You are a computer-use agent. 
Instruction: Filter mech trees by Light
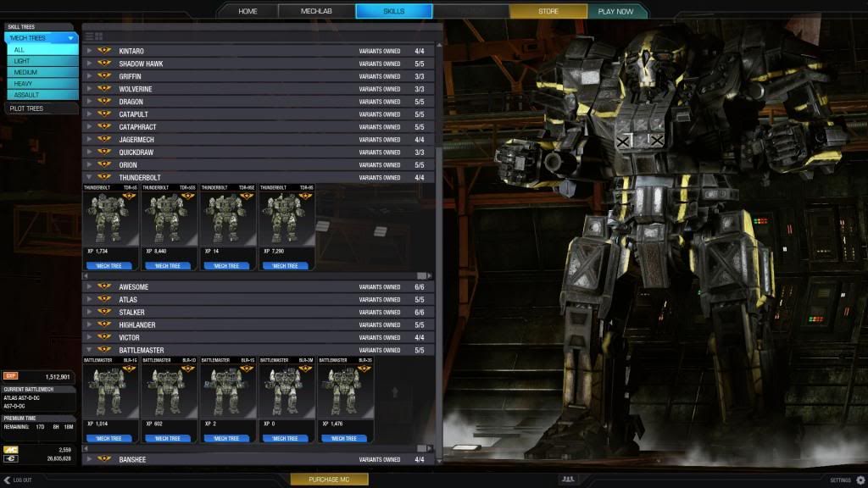pyautogui.click(x=42, y=61)
